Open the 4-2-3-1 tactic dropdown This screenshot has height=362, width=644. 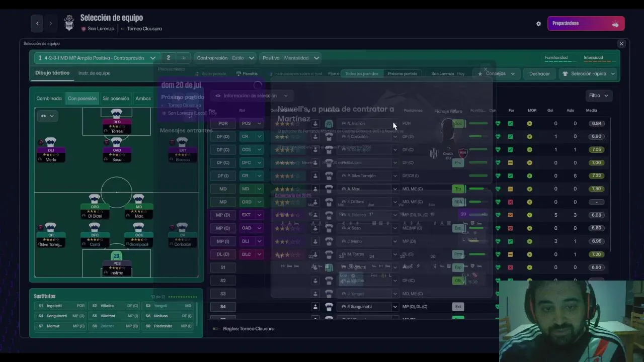(97, 58)
